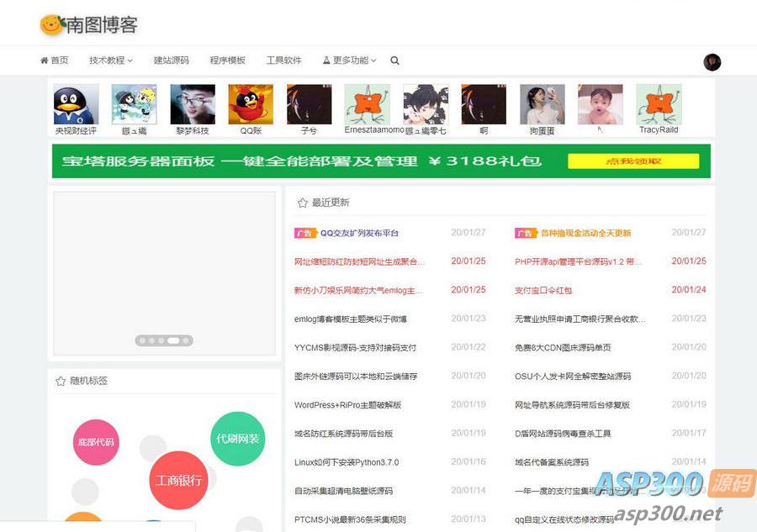The image size is (757, 532).
Task: Open PTCMS小说最新36条采集规则 link
Action: click(350, 519)
